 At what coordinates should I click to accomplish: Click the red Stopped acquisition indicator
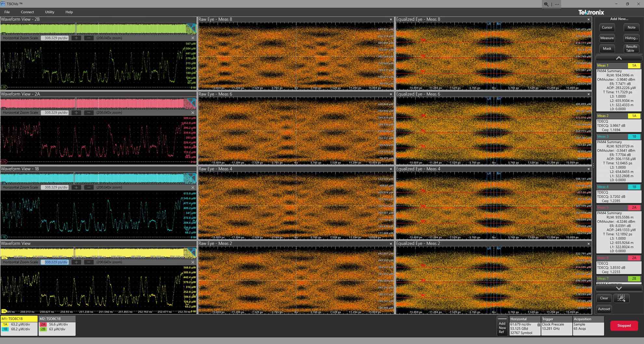pyautogui.click(x=624, y=325)
